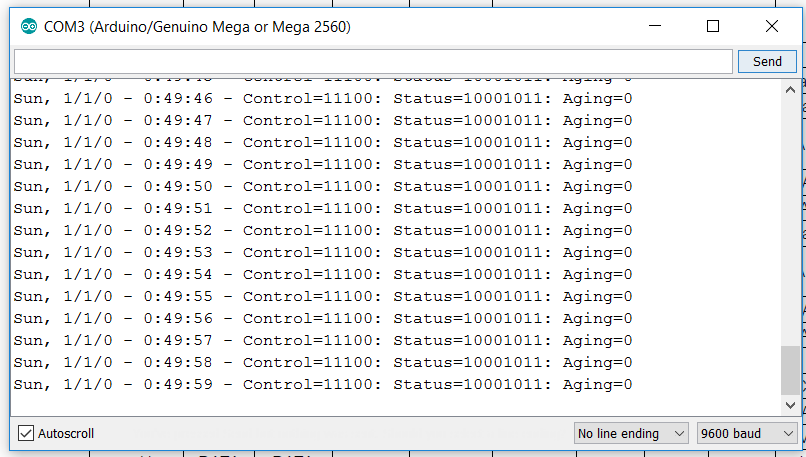Screen dimensions: 806x457
Task: Click the log line at 0:49:47
Action: 323,121
